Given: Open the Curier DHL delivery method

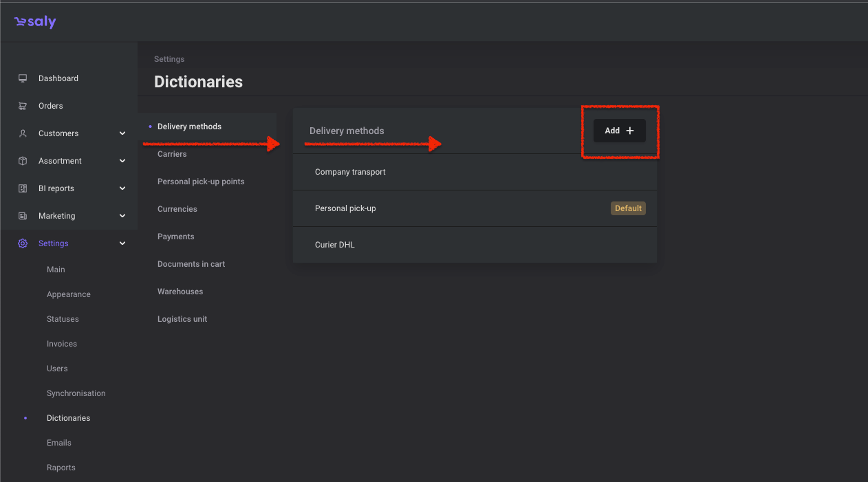Looking at the screenshot, I should pos(334,245).
